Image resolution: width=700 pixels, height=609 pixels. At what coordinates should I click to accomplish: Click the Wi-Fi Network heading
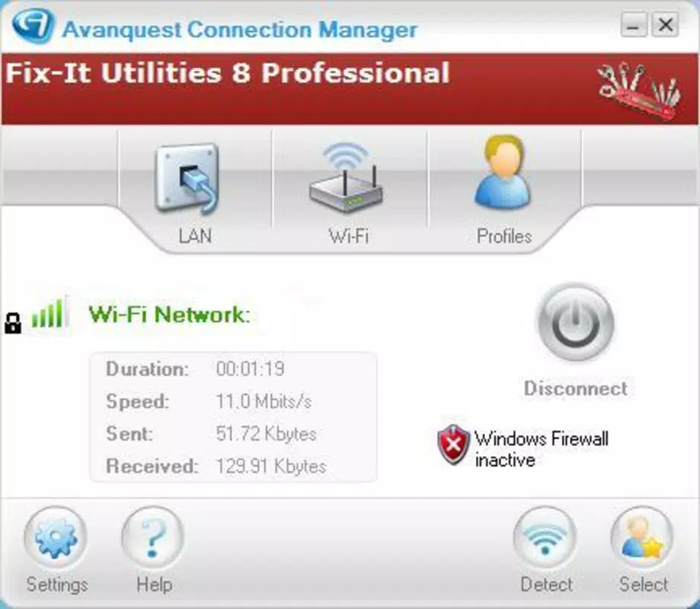169,314
